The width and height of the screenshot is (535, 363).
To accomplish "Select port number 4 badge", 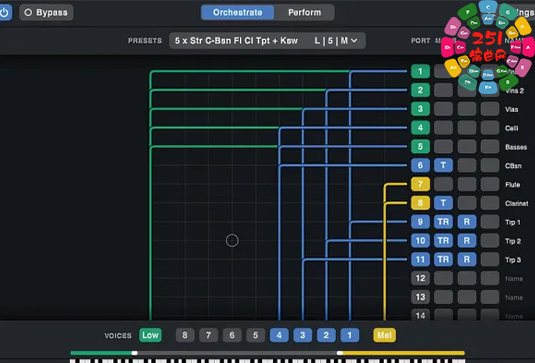I will (x=420, y=128).
